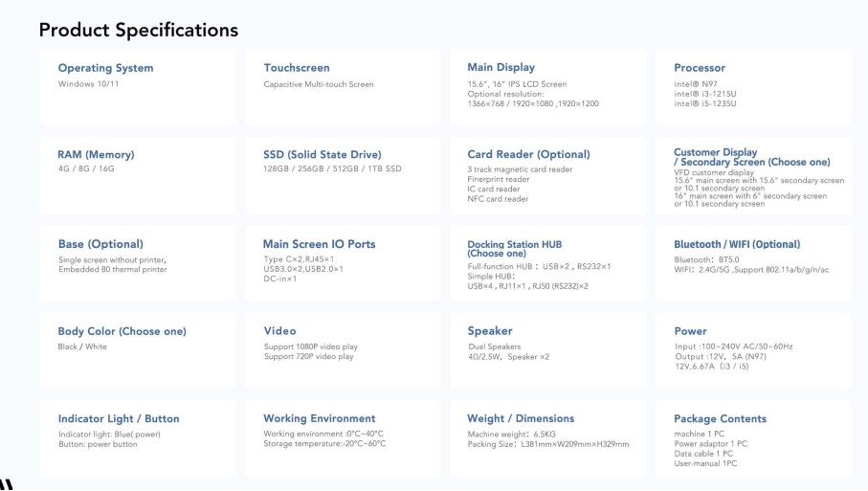The image size is (868, 491).
Task: Click the Package Contents heading
Action: (720, 418)
